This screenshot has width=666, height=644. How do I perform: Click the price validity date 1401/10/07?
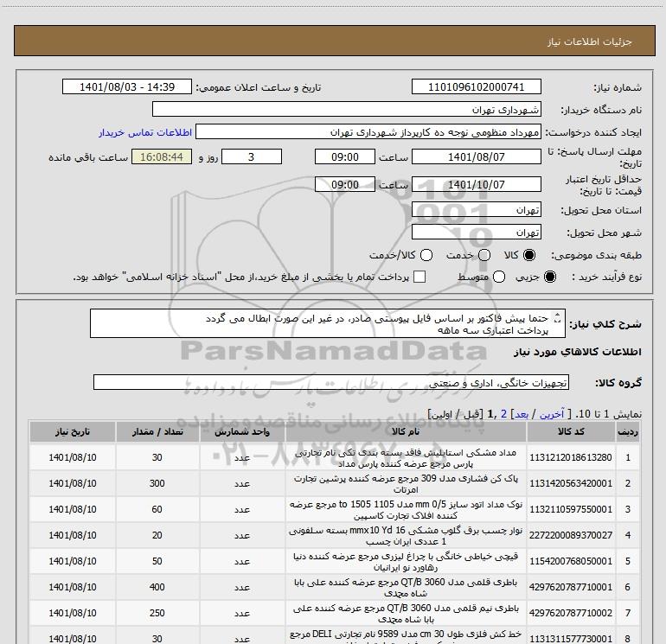tap(476, 184)
